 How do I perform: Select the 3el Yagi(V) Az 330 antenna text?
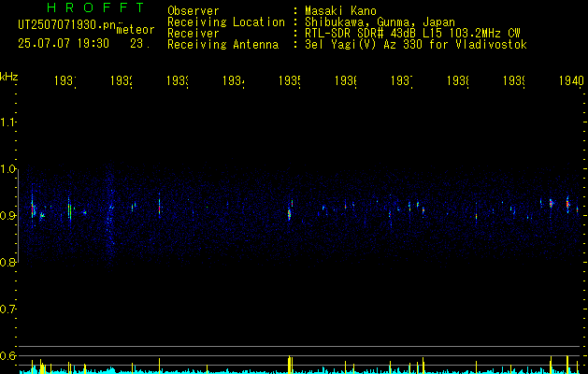[x=416, y=45]
